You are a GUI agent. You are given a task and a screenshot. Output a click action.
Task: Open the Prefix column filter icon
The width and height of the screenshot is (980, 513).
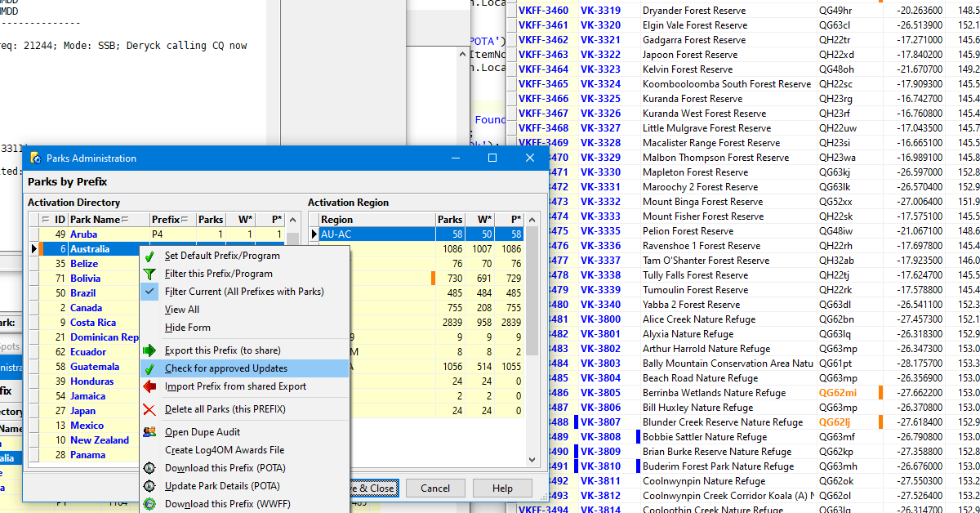pos(185,220)
